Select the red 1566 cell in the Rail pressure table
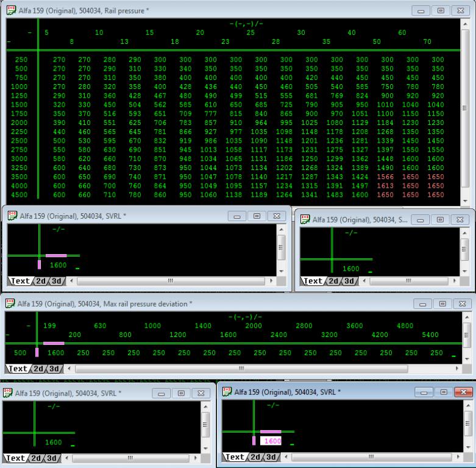 385,177
